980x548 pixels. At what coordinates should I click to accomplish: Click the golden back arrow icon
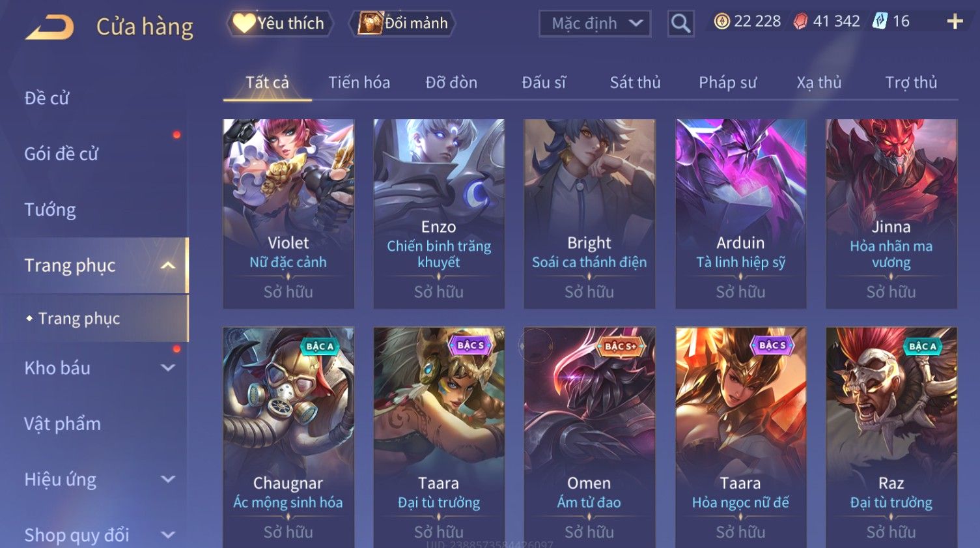49,27
